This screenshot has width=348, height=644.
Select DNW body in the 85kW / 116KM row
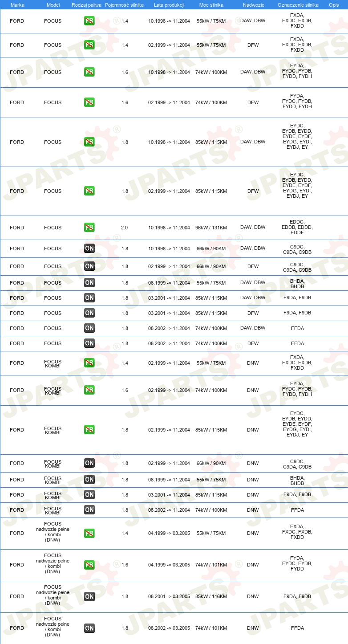[253, 596]
